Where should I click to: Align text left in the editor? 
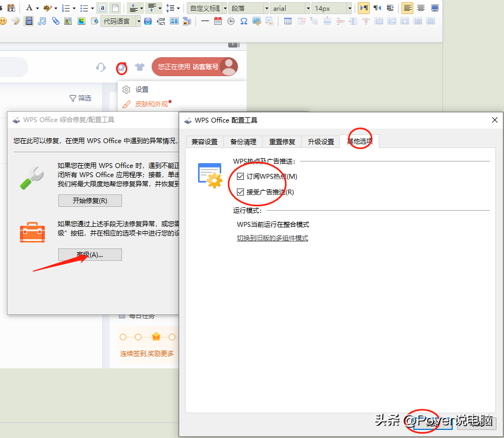pyautogui.click(x=407, y=8)
